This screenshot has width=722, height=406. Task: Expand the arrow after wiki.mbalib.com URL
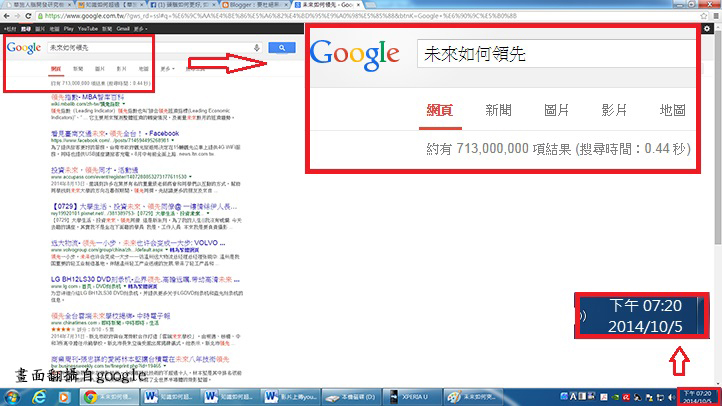click(x=124, y=104)
